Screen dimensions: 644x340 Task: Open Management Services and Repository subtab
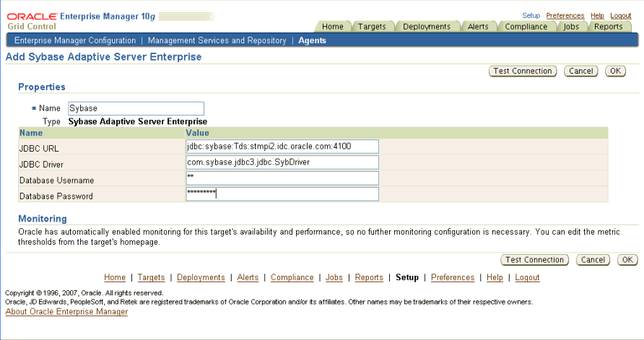click(x=217, y=40)
